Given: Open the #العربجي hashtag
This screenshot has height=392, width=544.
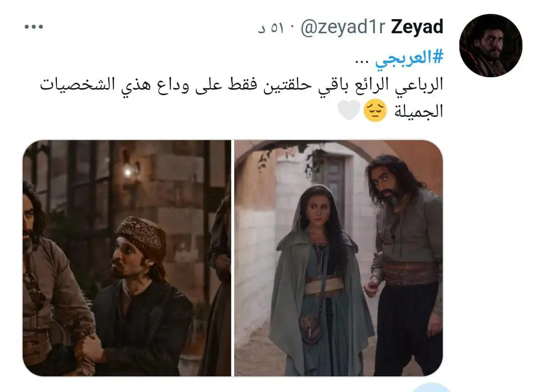Looking at the screenshot, I should coord(409,57).
